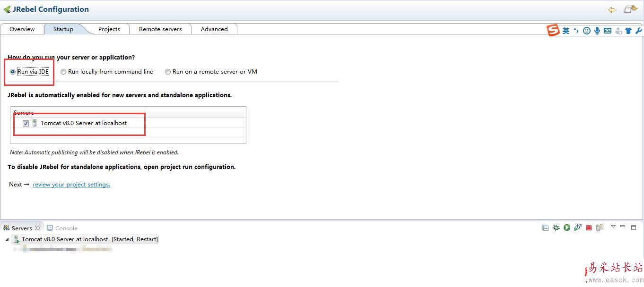Uncheck Tomcat v8.0 Server at localhost checkbox
The width and height of the screenshot is (644, 287).
pyautogui.click(x=26, y=123)
